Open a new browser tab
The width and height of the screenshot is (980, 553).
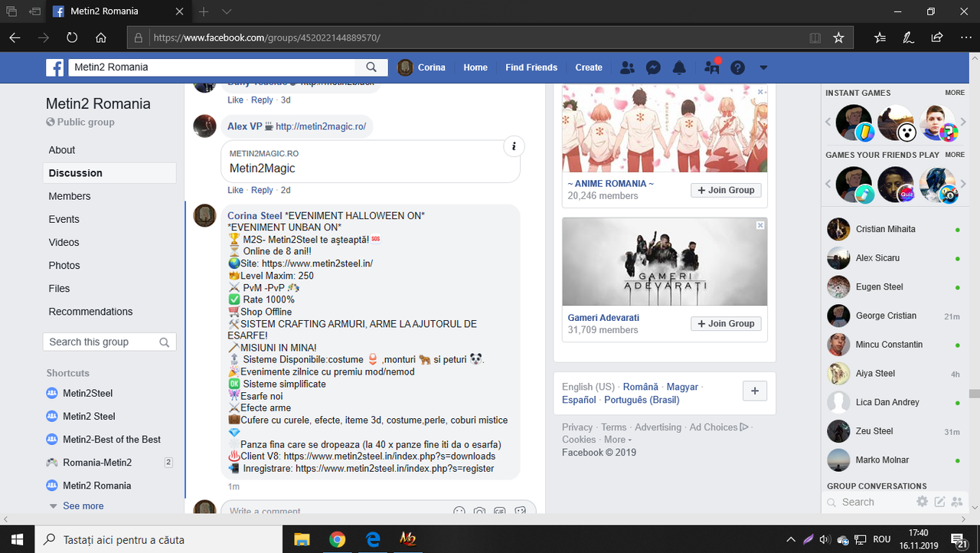click(x=204, y=11)
